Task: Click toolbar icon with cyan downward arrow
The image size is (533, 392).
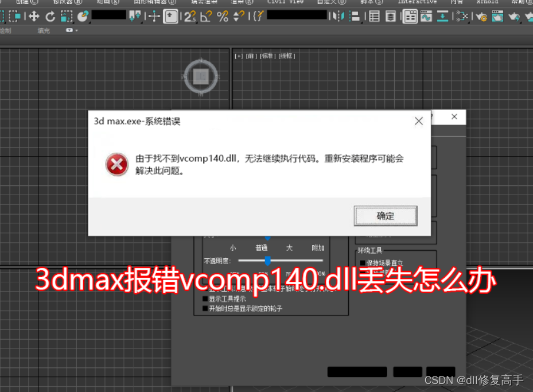Action: pyautogui.click(x=442, y=16)
